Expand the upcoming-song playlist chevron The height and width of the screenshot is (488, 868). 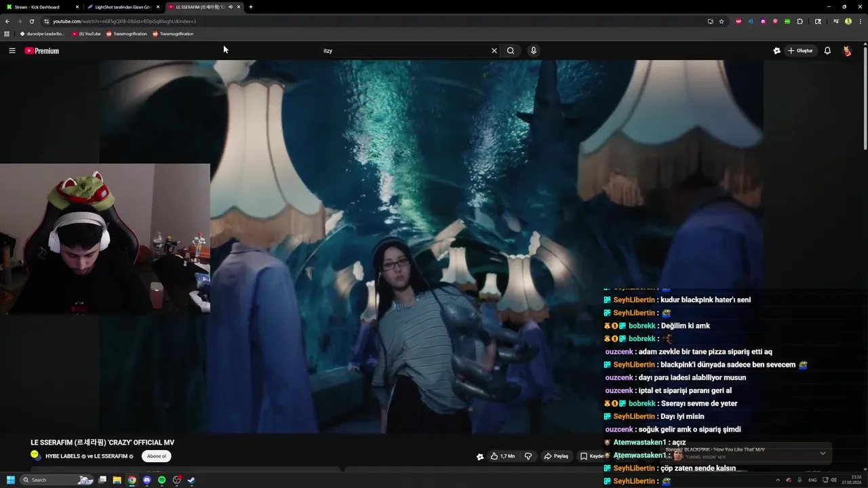tap(823, 453)
